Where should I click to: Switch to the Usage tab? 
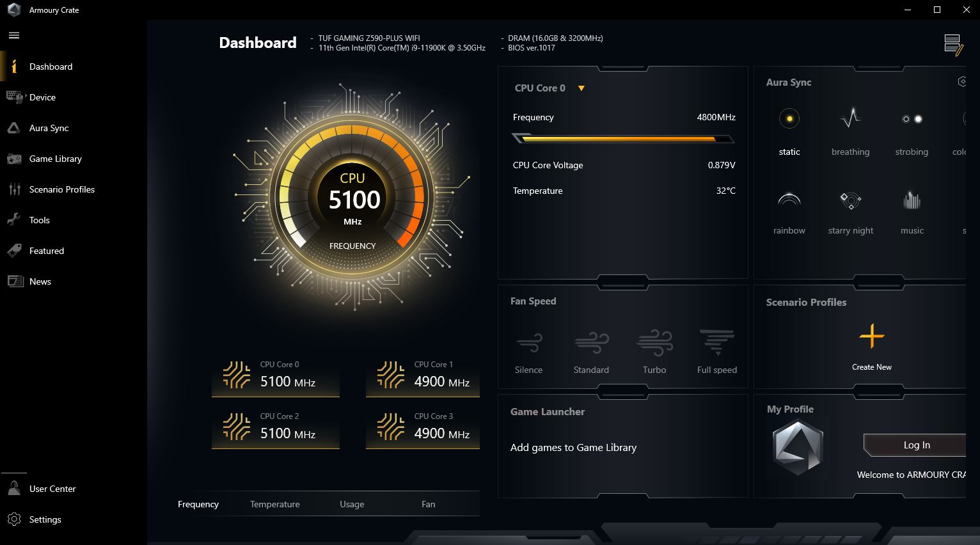click(352, 504)
